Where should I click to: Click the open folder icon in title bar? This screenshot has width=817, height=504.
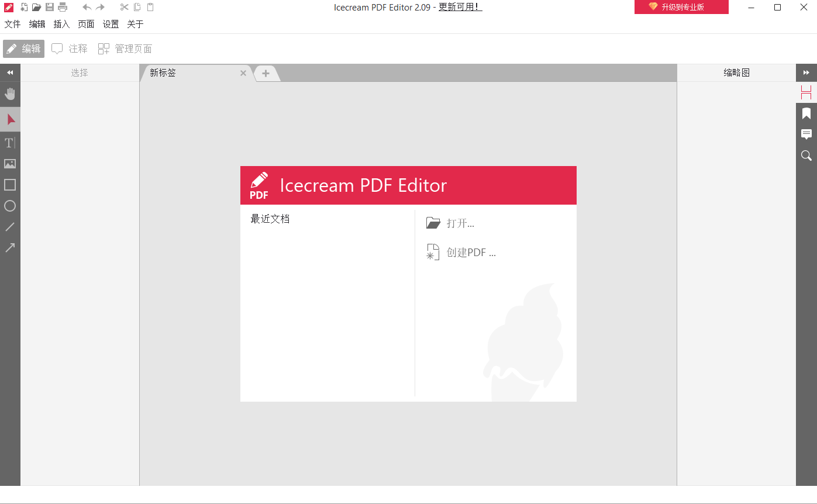(36, 7)
